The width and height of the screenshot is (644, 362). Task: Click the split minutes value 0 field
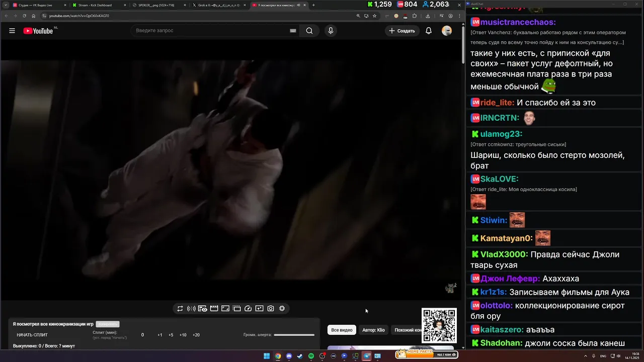[x=142, y=335]
